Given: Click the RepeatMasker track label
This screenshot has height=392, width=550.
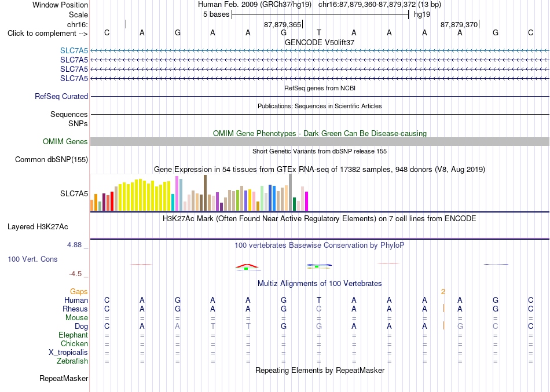Looking at the screenshot, I should pos(64,378).
